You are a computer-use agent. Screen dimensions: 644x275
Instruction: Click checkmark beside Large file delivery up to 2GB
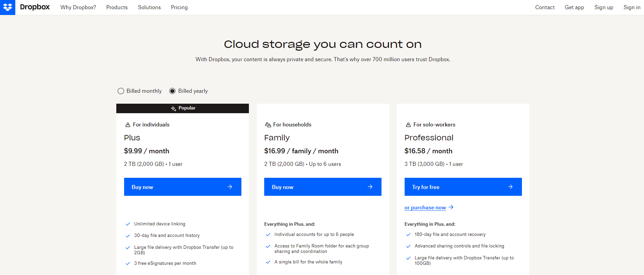[128, 247]
